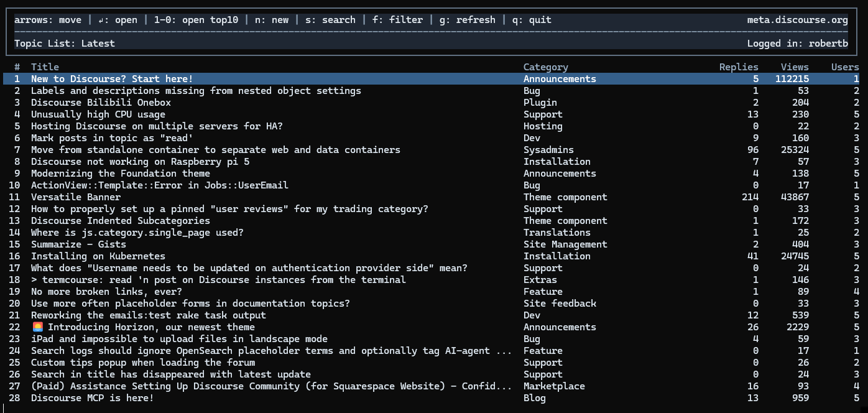This screenshot has height=413, width=868.
Task: Click the 112215 views value
Action: (792, 79)
